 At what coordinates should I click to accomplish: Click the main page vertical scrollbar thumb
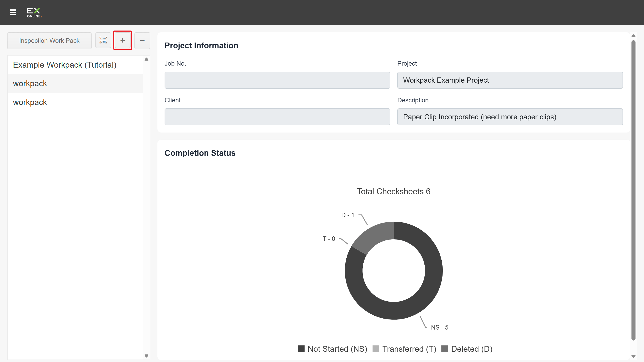click(x=633, y=190)
